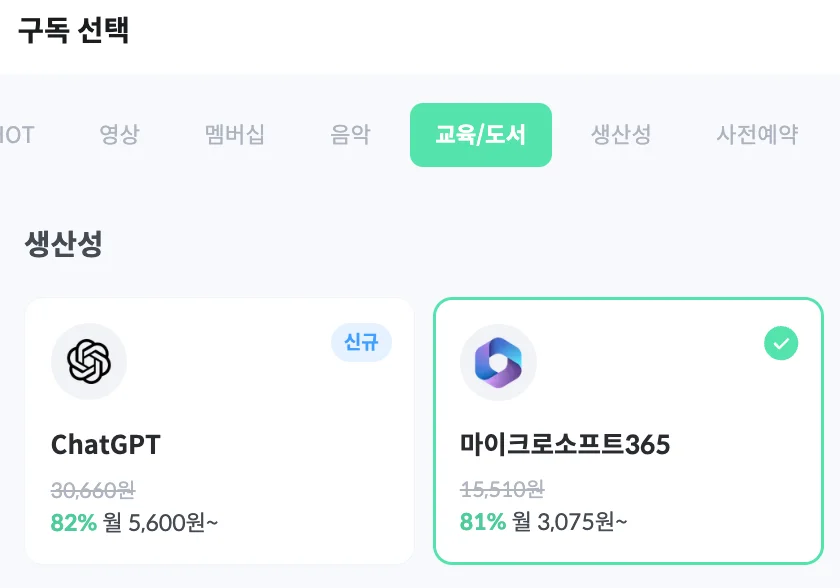This screenshot has height=588, width=840.
Task: Go to the 음악 tab
Action: (x=350, y=135)
